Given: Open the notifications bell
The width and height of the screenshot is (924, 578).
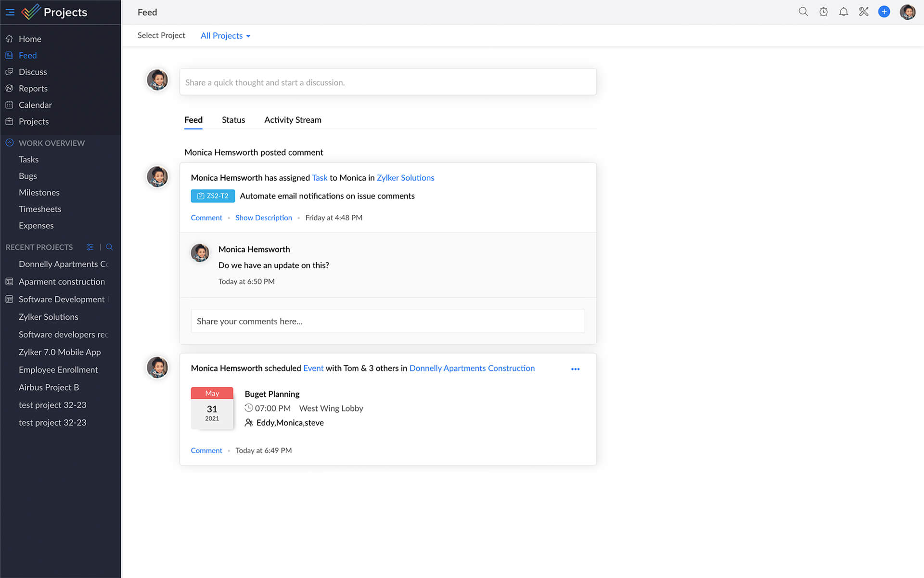Looking at the screenshot, I should click(844, 12).
